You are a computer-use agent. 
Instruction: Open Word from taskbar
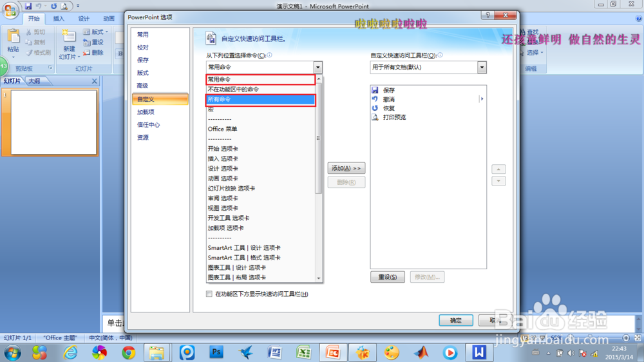pyautogui.click(x=274, y=352)
